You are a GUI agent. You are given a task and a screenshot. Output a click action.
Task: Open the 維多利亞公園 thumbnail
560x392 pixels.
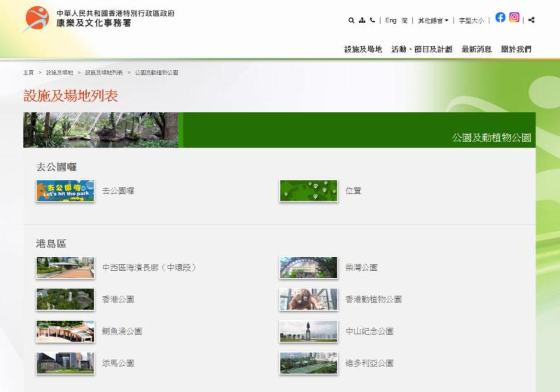[x=308, y=363]
